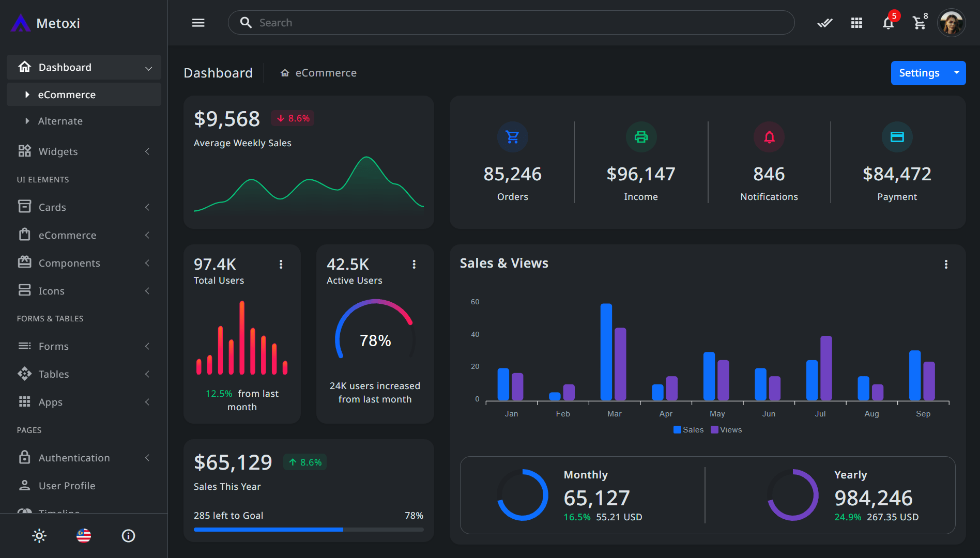
Task: Toggle Views series in chart legend
Action: tap(726, 430)
